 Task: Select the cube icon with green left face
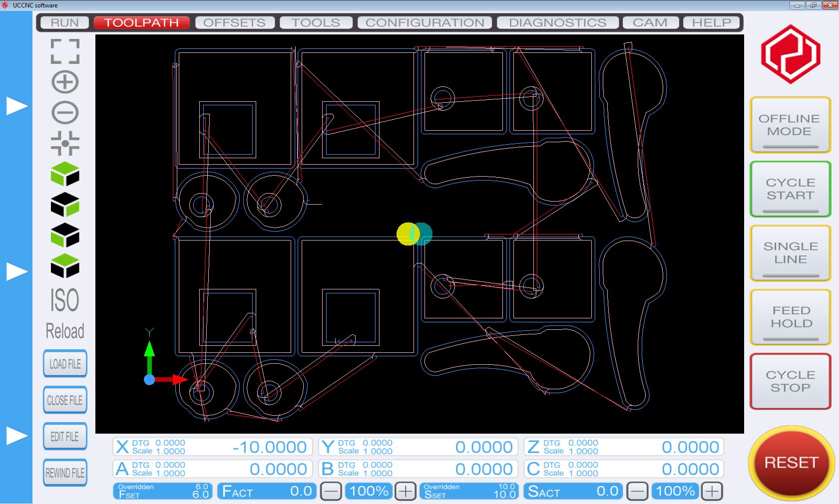65,236
